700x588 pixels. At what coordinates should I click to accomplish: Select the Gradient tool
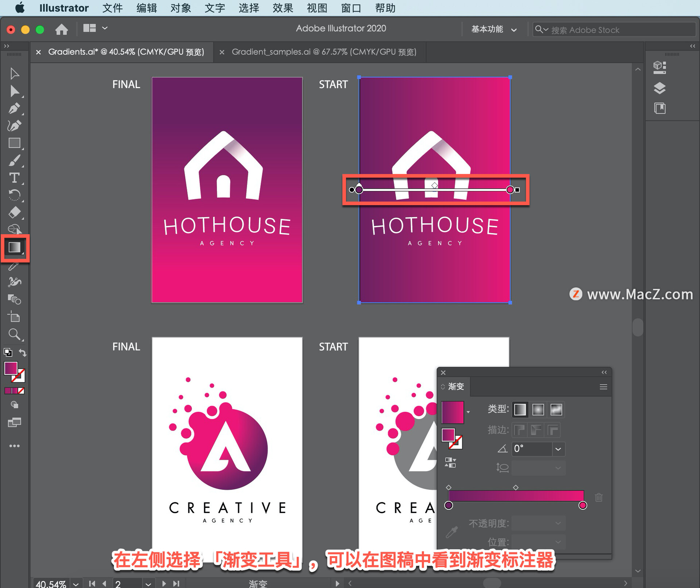coord(15,248)
